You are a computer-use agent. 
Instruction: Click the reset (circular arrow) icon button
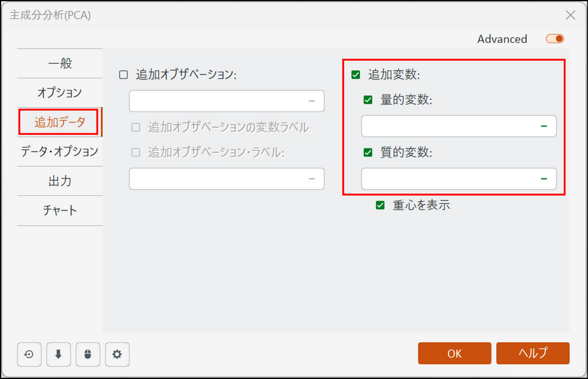(29, 354)
